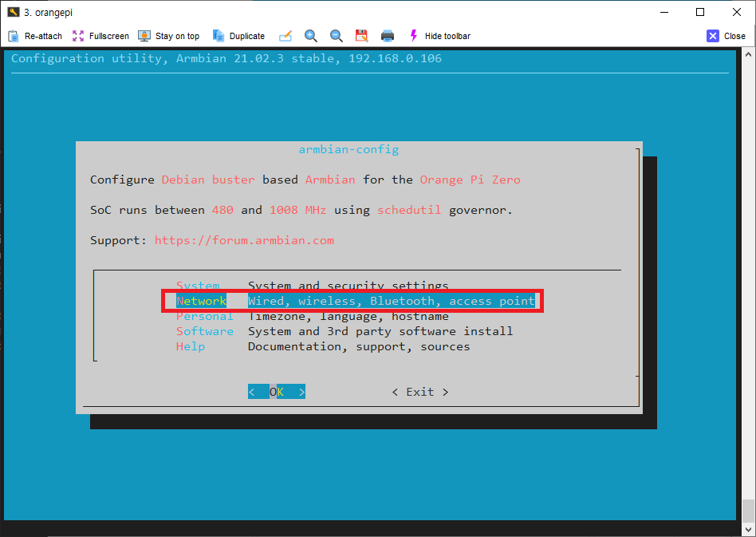
Task: Select the Help menu entry
Action: click(191, 346)
